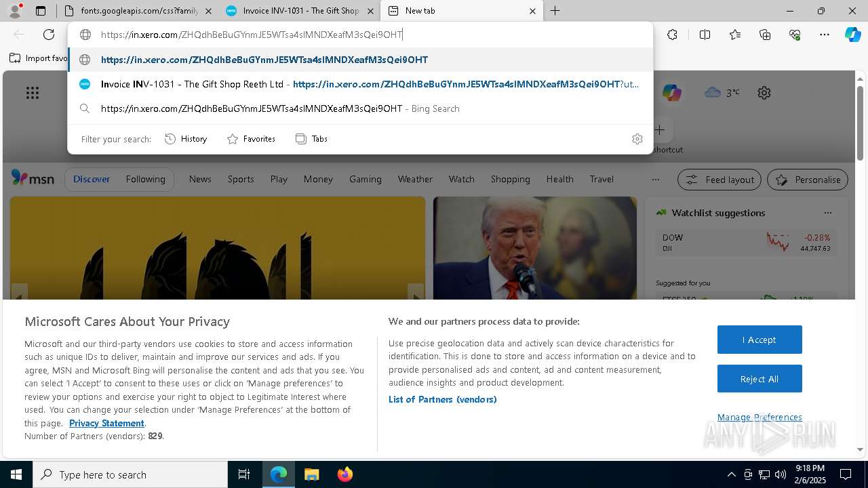Filter search by Favorites
This screenshot has width=868, height=488.
(251, 139)
